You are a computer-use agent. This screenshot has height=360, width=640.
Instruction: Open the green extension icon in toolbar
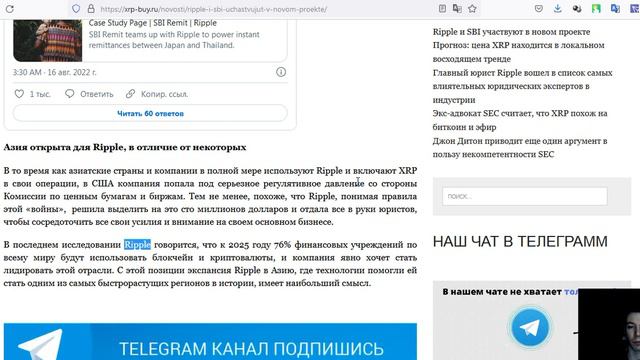[596, 9]
